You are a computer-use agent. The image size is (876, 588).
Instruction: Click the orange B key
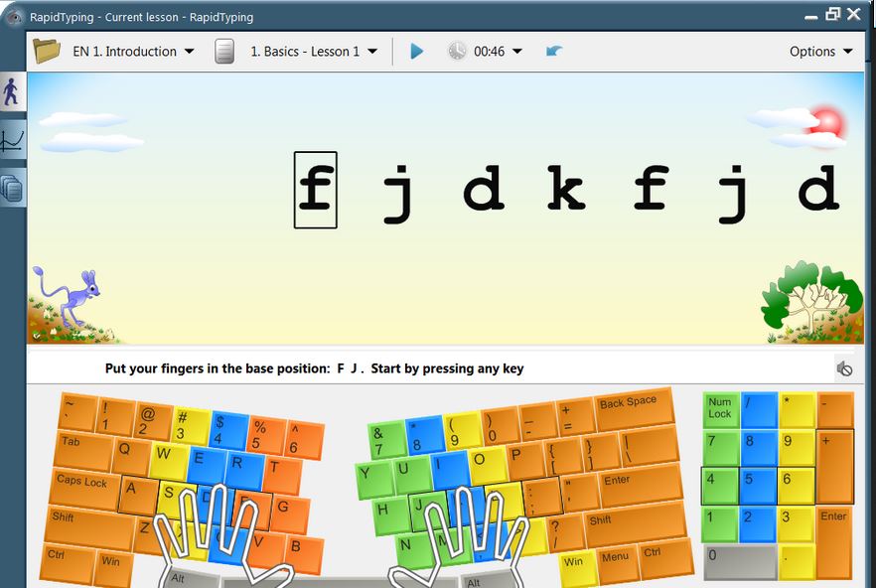304,553
